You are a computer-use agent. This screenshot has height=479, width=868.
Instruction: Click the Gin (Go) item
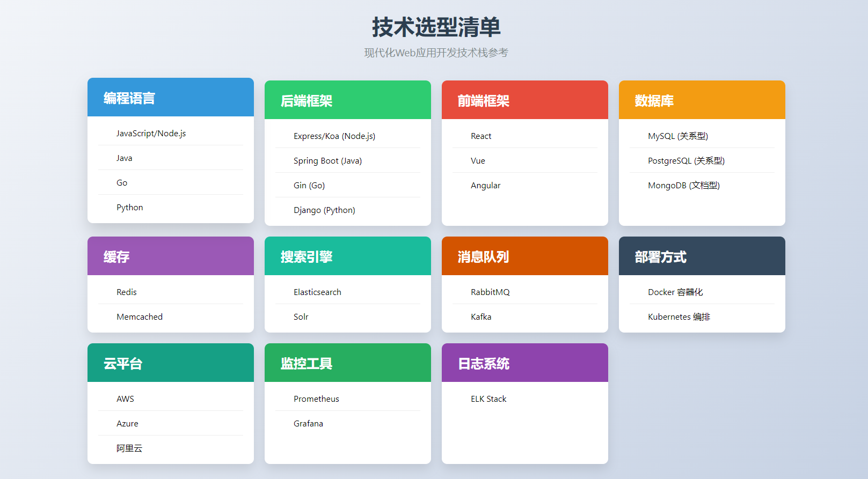[x=348, y=185]
